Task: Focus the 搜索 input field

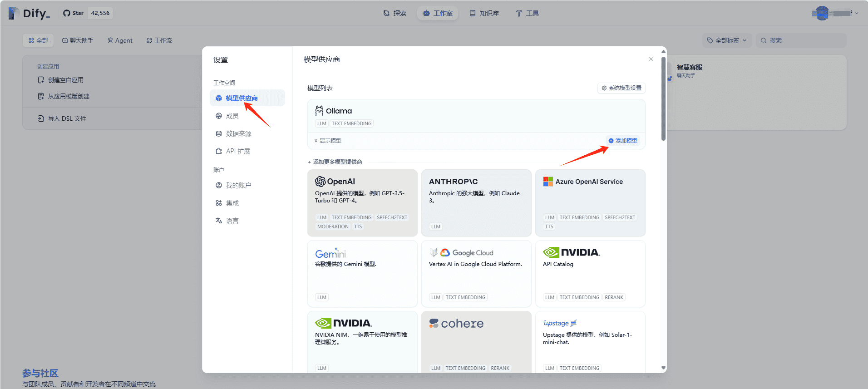Action: [x=801, y=40]
